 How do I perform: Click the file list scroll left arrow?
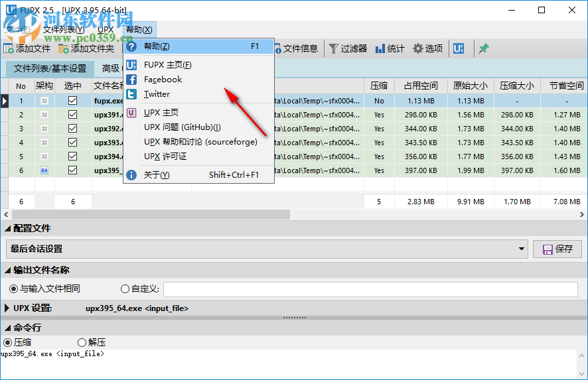point(5,215)
